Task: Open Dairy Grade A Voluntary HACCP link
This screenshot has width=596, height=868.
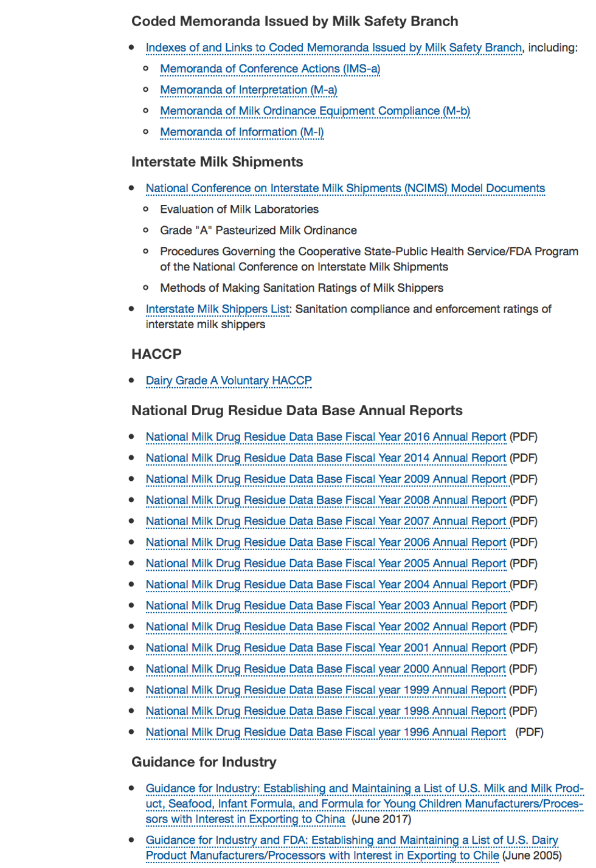Action: point(228,381)
